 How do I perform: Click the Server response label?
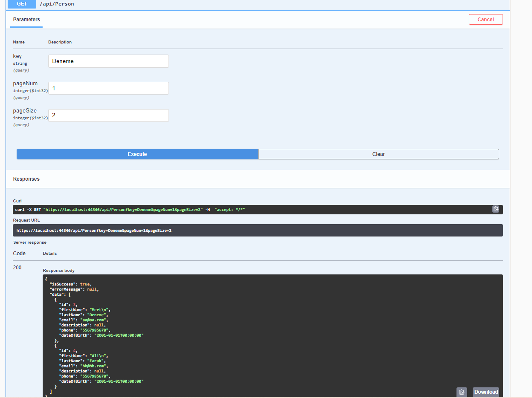point(30,242)
